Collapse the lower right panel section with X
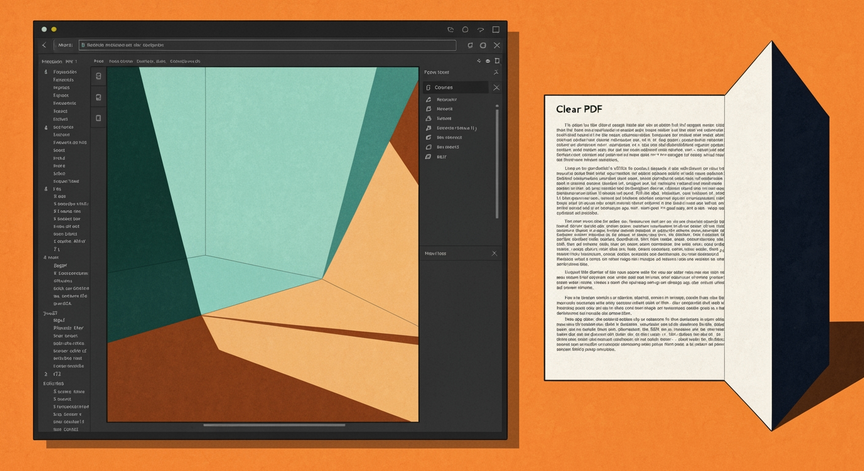 click(494, 253)
